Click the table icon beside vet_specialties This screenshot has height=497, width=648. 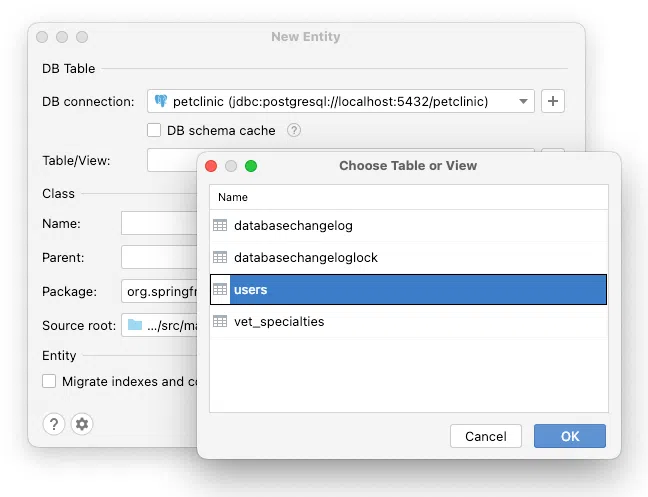coord(220,321)
